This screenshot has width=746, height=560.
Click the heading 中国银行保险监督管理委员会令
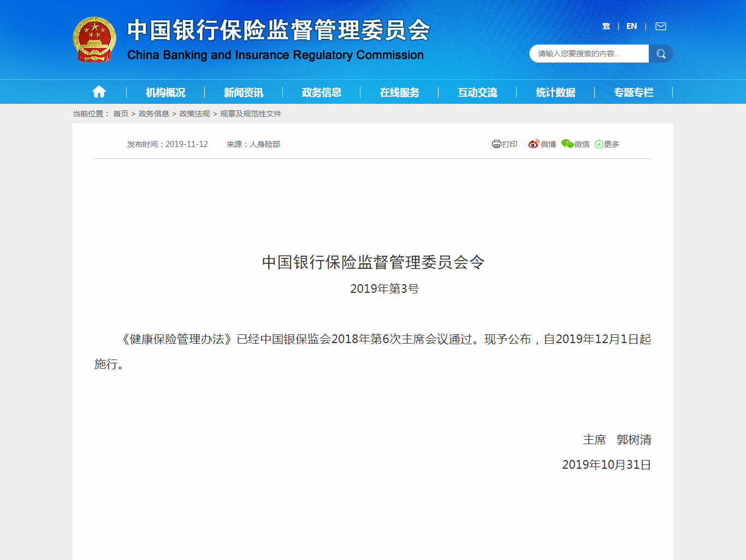point(374,262)
